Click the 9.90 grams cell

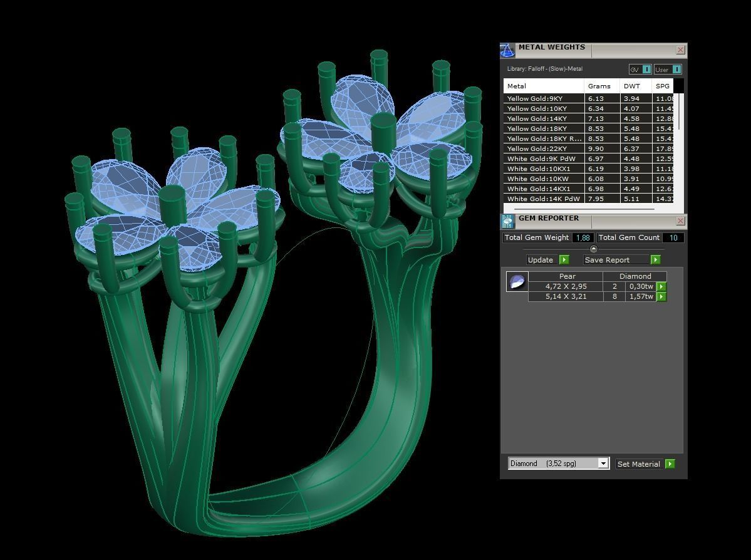point(602,149)
